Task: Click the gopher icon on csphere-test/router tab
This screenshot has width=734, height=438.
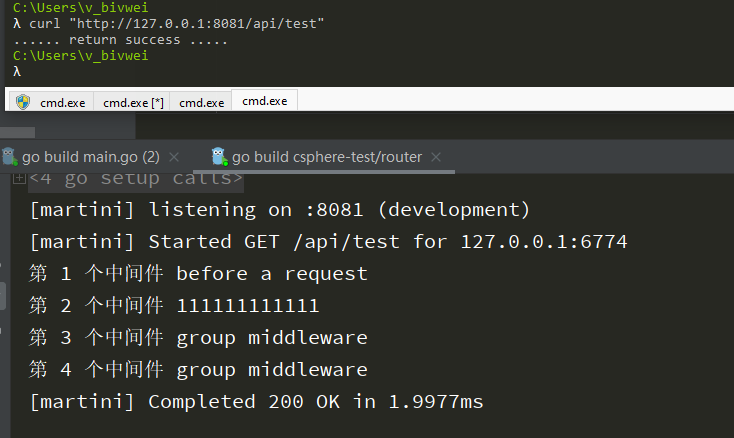Action: pos(219,156)
